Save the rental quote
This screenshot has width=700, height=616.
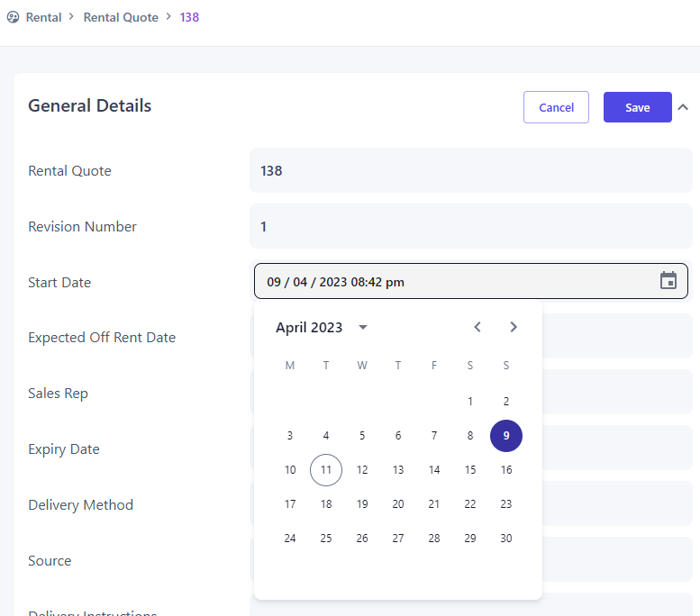[x=637, y=107]
